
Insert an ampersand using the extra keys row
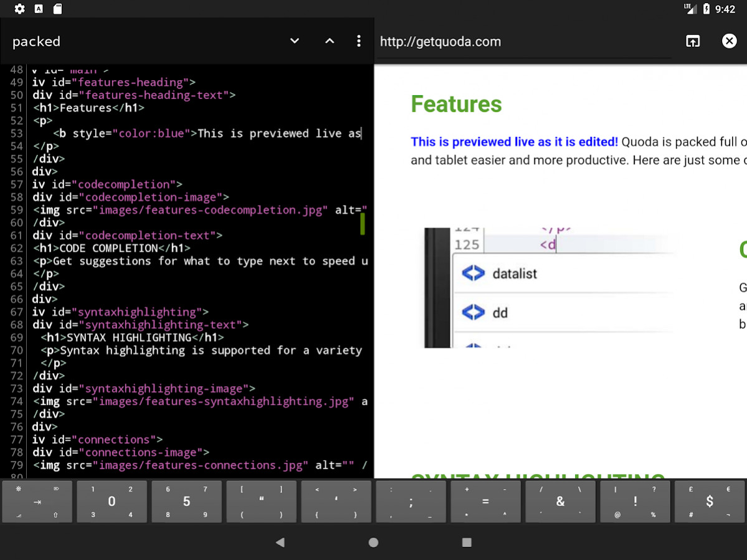click(560, 501)
